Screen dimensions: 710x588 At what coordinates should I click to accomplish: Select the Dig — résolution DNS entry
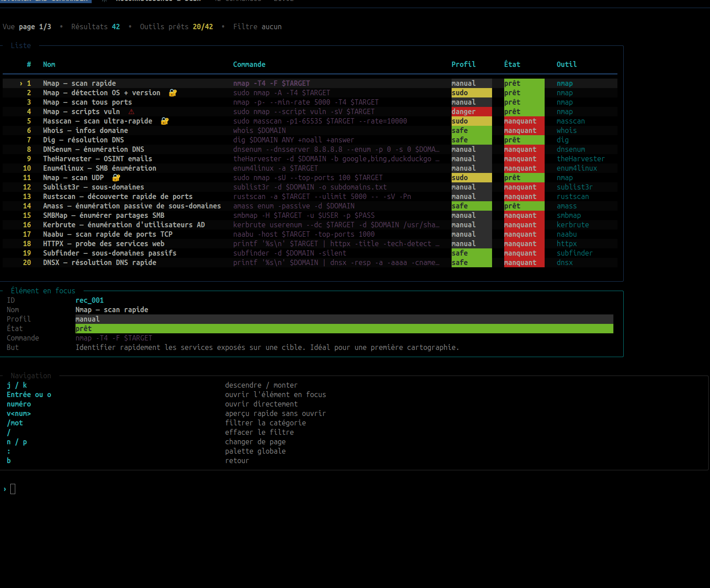click(x=310, y=140)
